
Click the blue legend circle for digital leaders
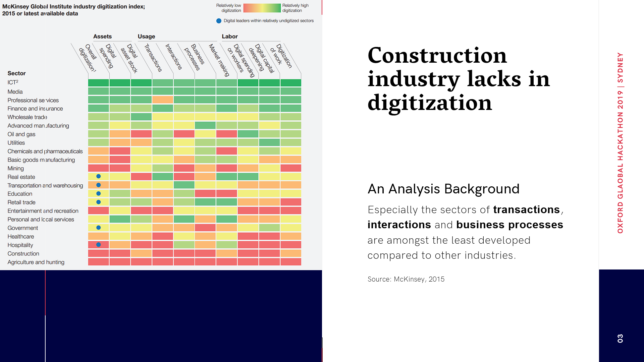click(219, 20)
